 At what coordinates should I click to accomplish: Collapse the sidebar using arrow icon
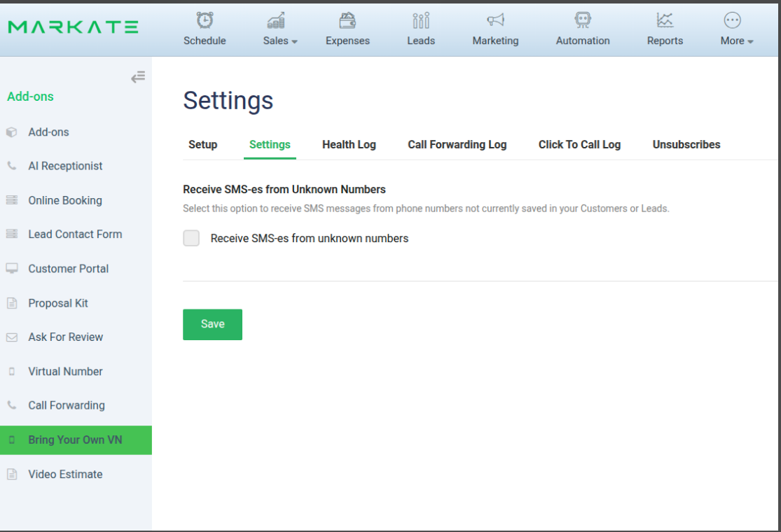(x=138, y=77)
